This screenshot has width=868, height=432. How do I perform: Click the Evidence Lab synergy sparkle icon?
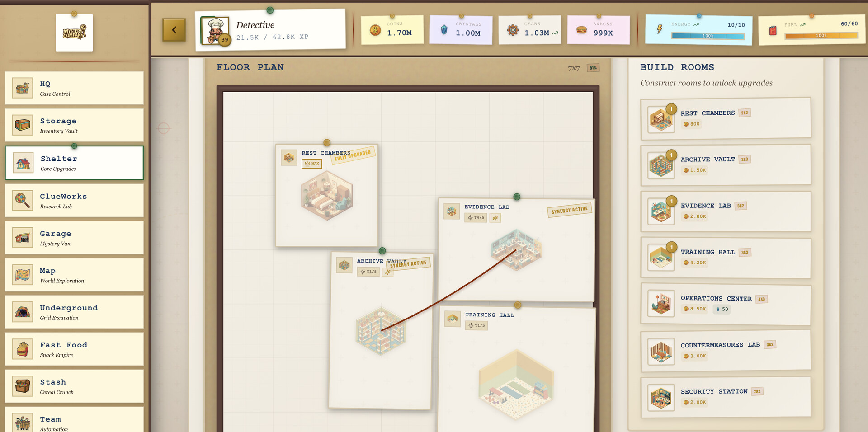pos(495,218)
